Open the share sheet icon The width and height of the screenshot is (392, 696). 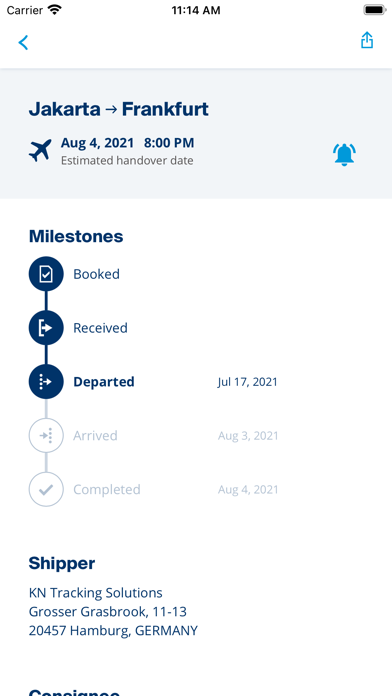tap(367, 40)
